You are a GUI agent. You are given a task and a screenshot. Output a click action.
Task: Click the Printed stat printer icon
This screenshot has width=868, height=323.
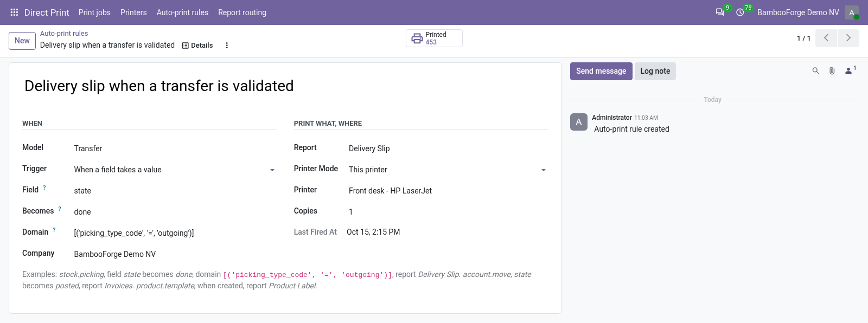417,38
